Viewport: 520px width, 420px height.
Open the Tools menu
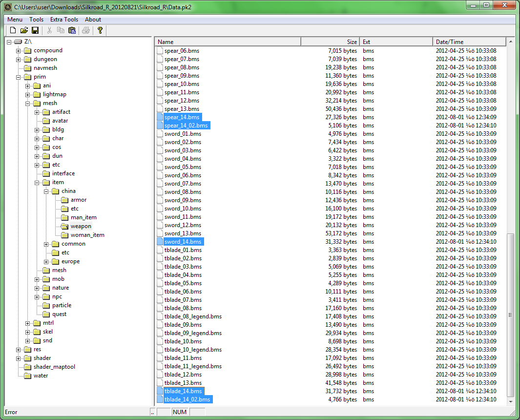pyautogui.click(x=37, y=20)
